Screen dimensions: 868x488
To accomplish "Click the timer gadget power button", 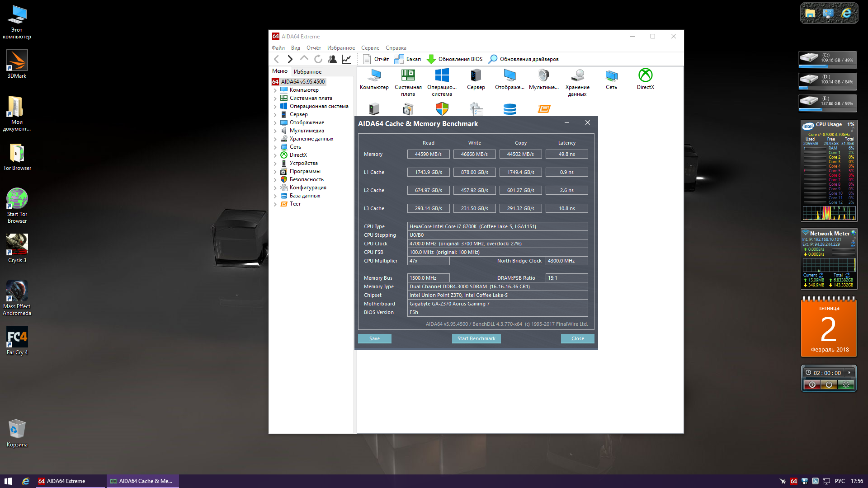I will tap(829, 385).
